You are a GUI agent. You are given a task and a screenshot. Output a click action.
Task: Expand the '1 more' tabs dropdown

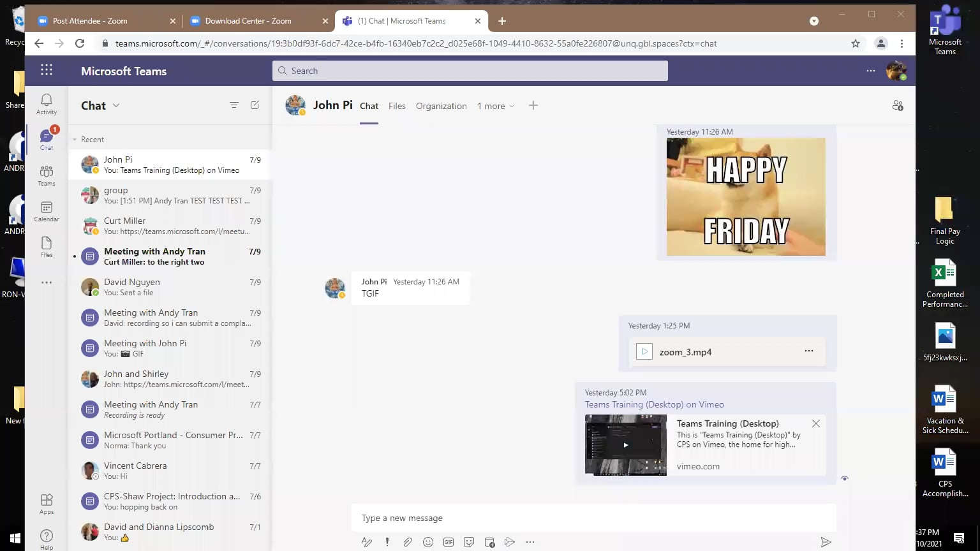click(496, 106)
